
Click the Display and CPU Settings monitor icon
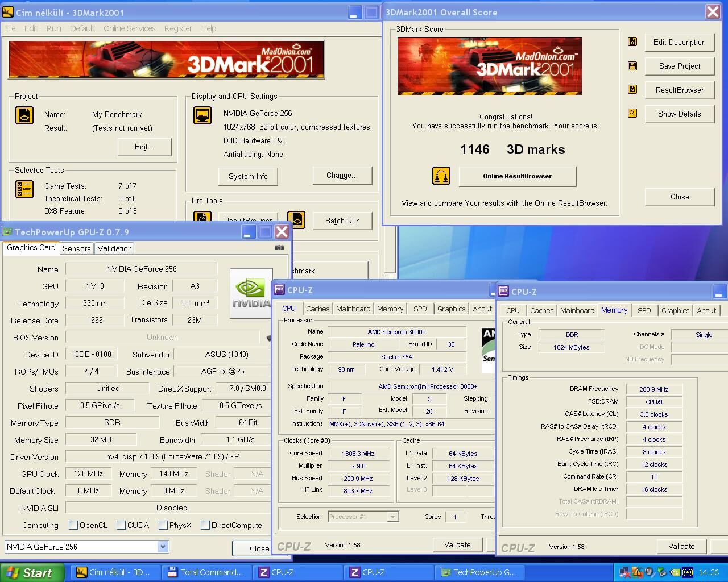(202, 115)
